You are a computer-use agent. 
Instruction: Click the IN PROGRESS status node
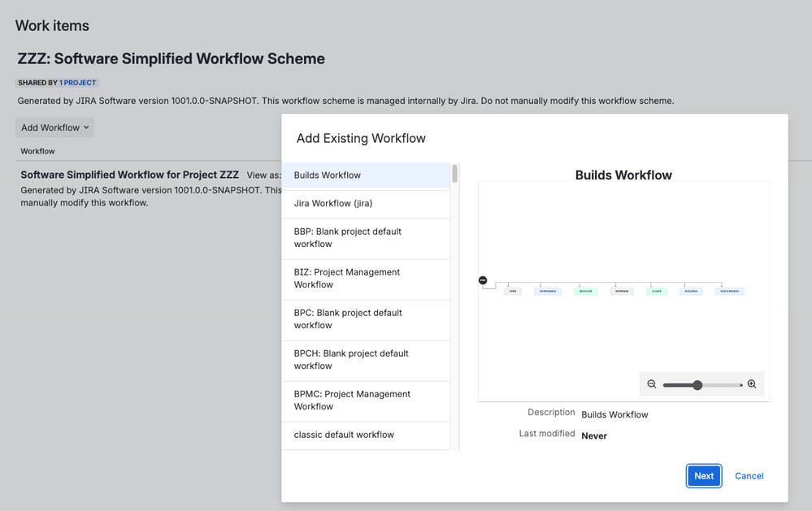(x=547, y=291)
